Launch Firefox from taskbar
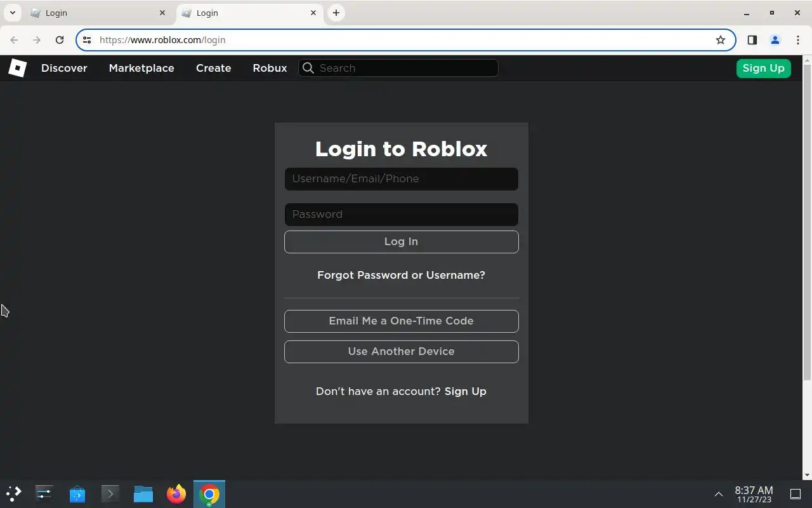This screenshot has width=812, height=508. pos(176,493)
